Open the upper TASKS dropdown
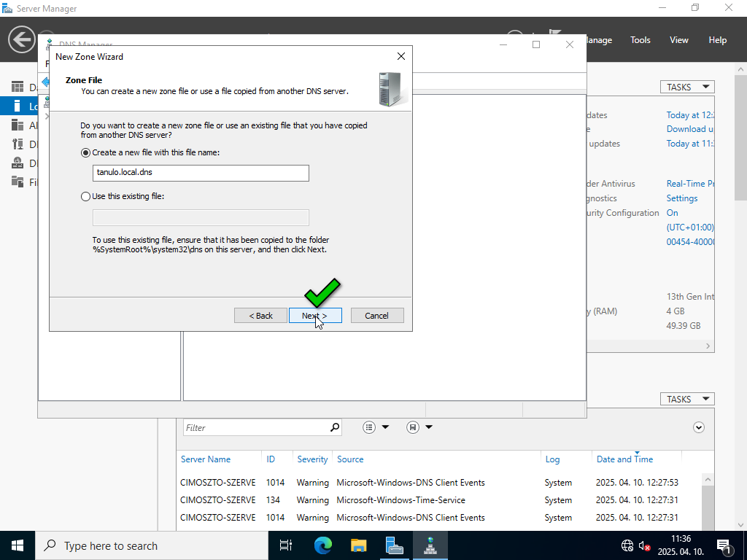The width and height of the screenshot is (747, 560). [687, 87]
